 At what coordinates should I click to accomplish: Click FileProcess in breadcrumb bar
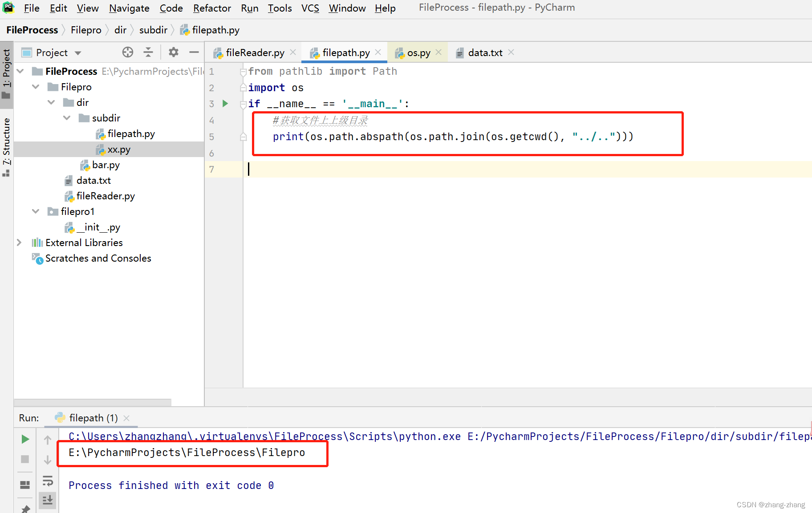click(x=32, y=30)
